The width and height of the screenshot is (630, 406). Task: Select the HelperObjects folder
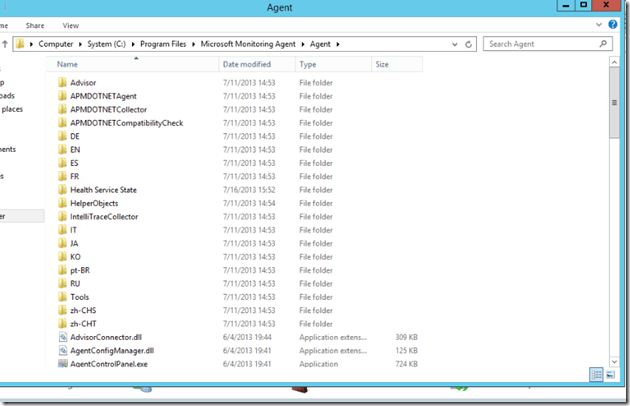94,203
